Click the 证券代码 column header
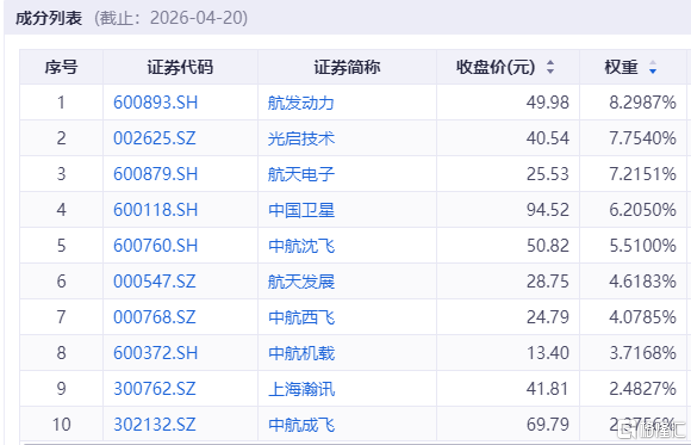The image size is (692, 446). coord(180,67)
